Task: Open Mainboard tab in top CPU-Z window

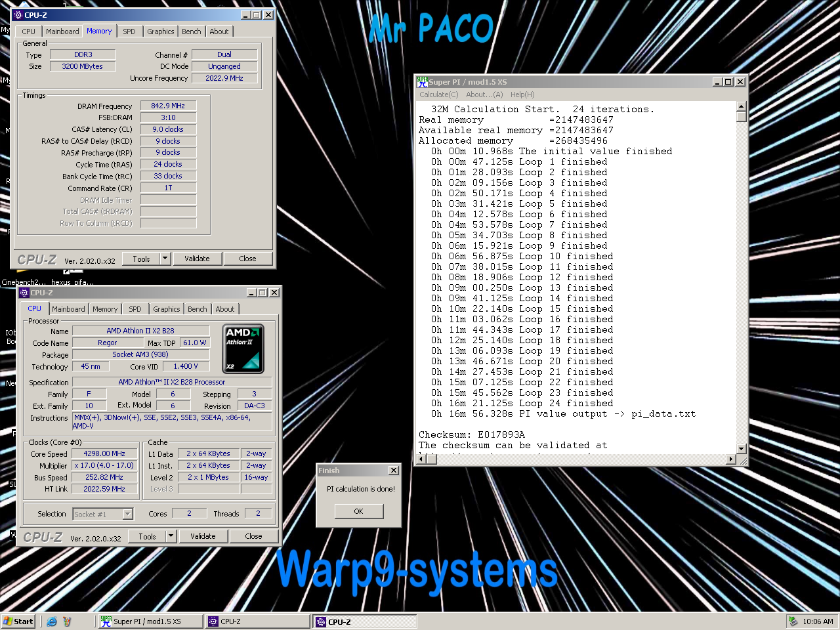Action: click(62, 31)
